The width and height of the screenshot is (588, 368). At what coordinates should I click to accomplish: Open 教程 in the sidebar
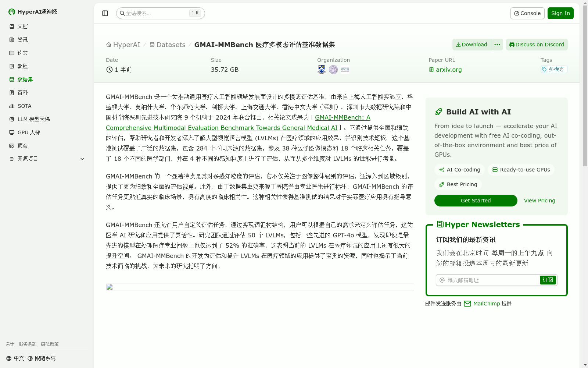click(x=47, y=66)
